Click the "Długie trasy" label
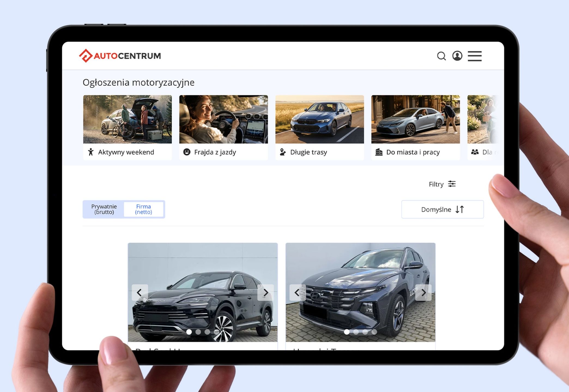This screenshot has height=392, width=569. [308, 152]
